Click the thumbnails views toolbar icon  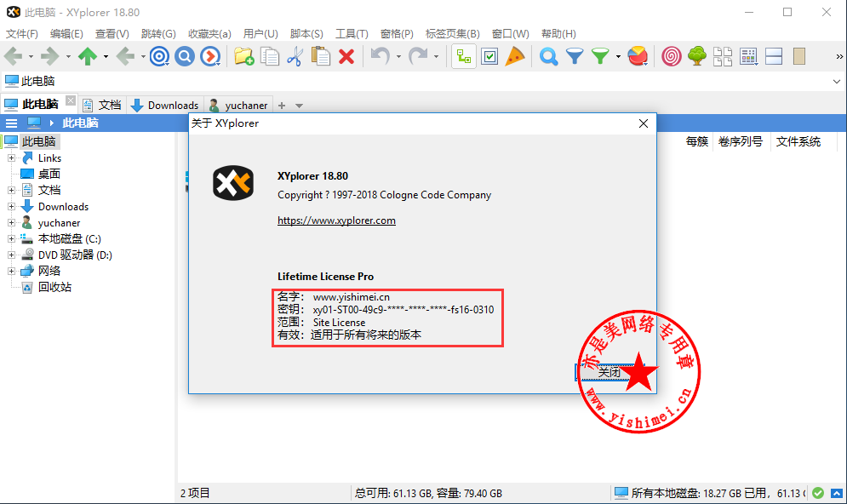click(x=723, y=56)
